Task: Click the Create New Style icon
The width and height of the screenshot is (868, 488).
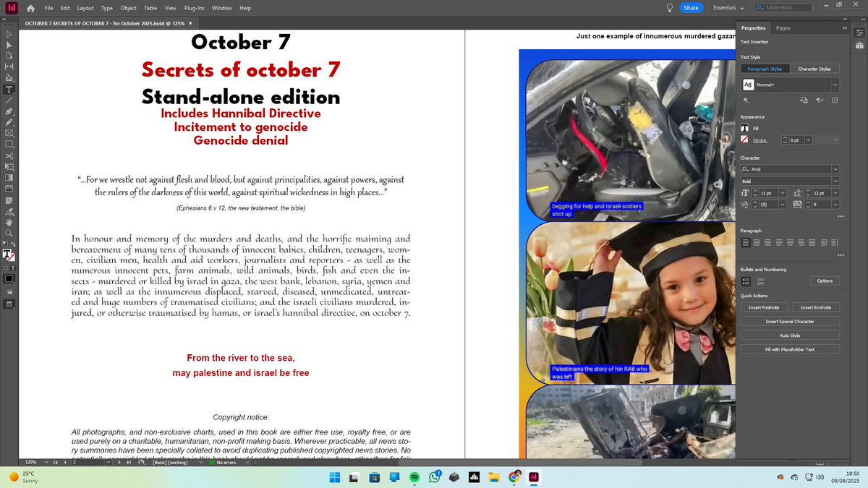Action: pos(835,100)
